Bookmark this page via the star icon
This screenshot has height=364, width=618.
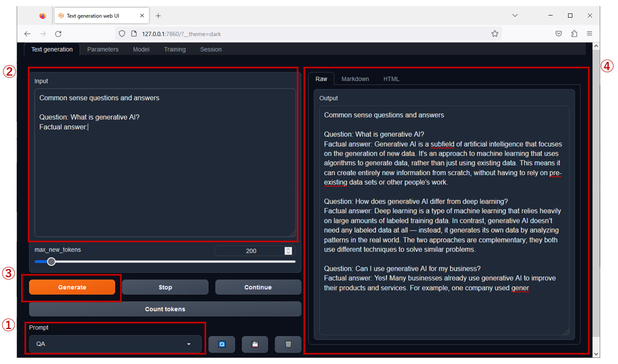[x=495, y=33]
